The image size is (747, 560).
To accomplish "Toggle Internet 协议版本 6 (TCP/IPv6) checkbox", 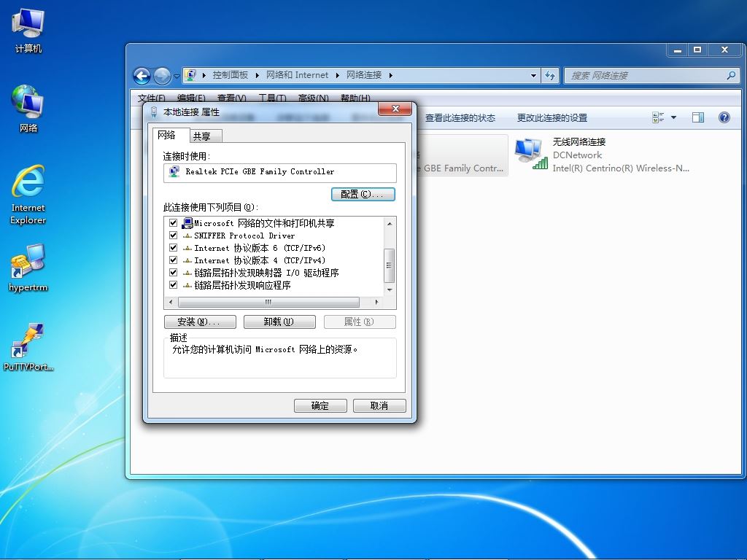I will click(174, 248).
